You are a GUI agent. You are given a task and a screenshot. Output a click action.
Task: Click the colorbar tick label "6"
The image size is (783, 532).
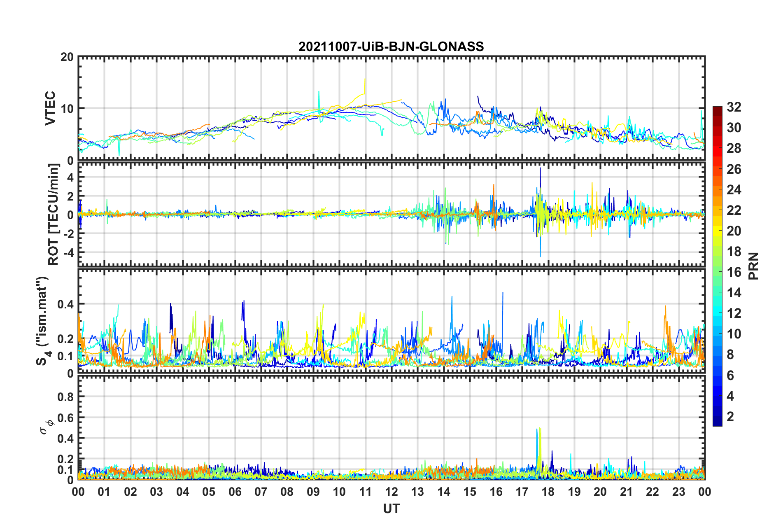730,376
